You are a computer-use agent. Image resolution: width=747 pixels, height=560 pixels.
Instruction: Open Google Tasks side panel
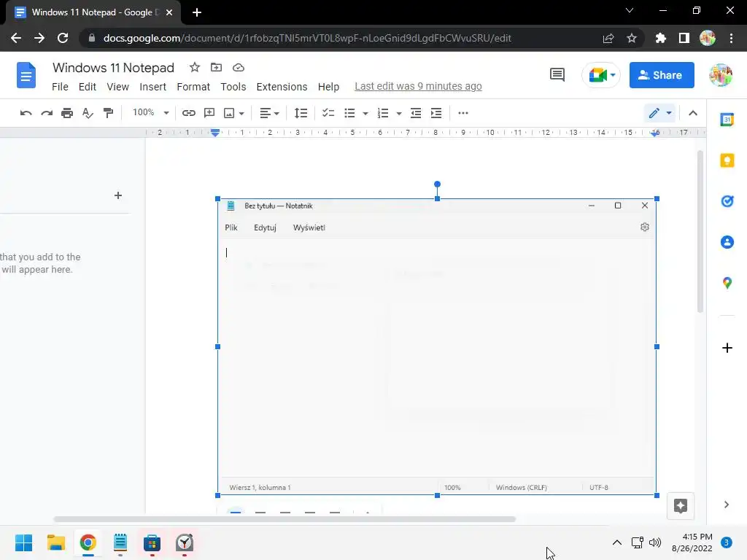(727, 201)
